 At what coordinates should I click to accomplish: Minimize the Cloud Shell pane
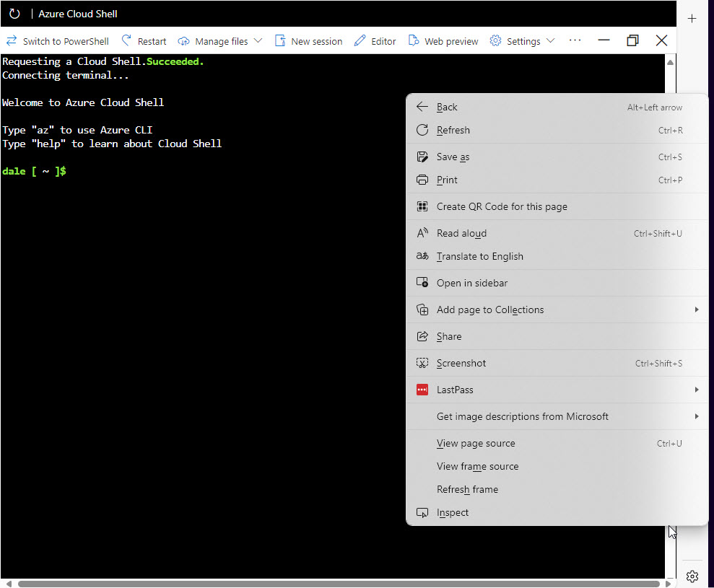(604, 40)
